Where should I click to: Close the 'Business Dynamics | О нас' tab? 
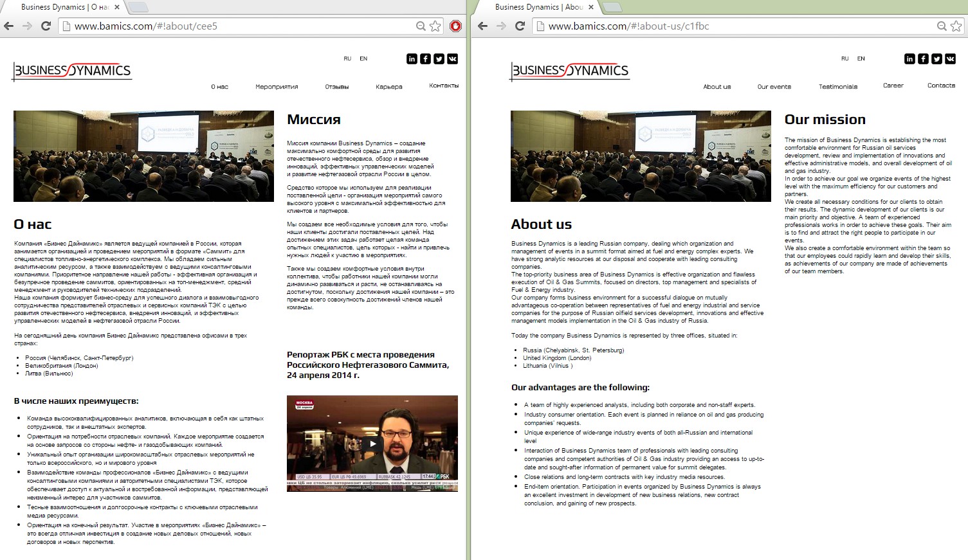(117, 7)
